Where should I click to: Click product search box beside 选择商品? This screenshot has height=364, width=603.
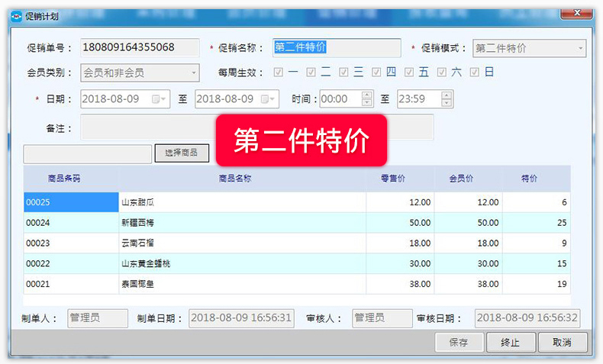click(87, 154)
